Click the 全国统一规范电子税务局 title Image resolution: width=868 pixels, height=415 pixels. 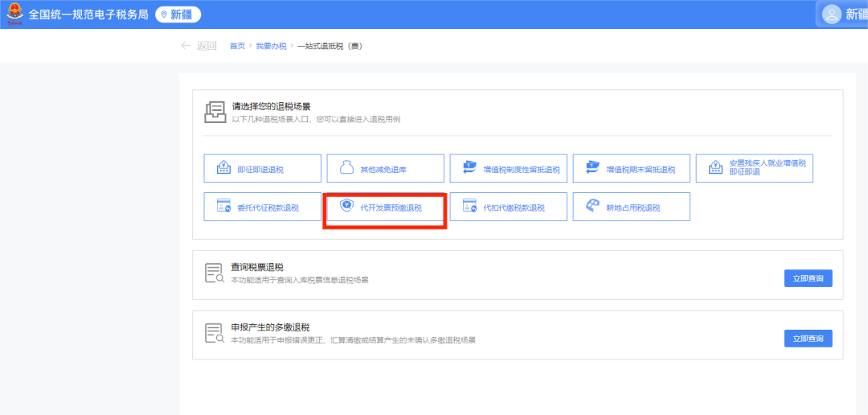click(88, 15)
